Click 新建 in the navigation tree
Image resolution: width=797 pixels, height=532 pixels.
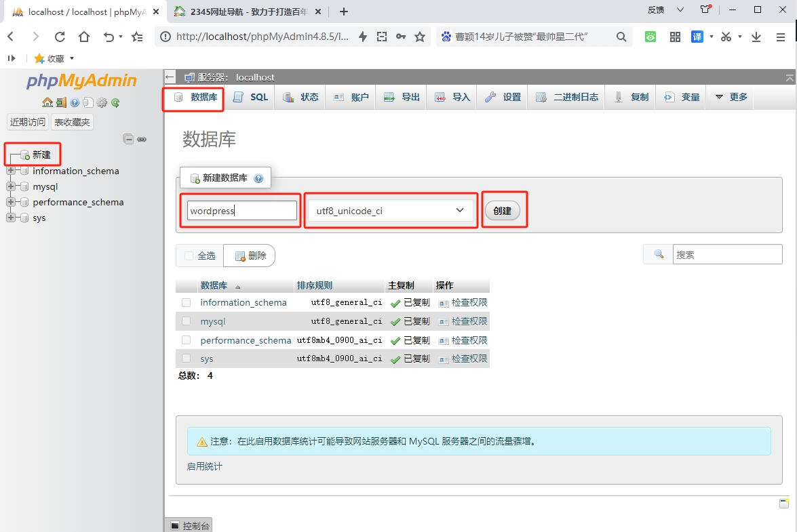[x=41, y=155]
